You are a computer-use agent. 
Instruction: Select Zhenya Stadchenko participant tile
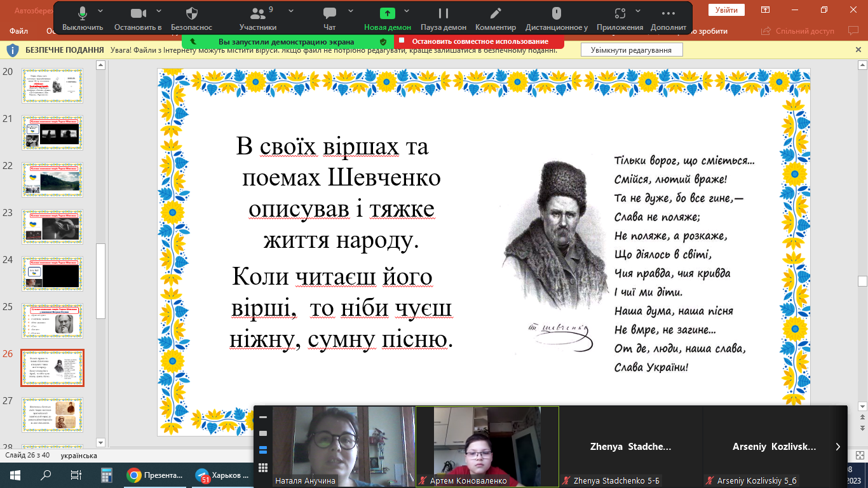pos(631,447)
